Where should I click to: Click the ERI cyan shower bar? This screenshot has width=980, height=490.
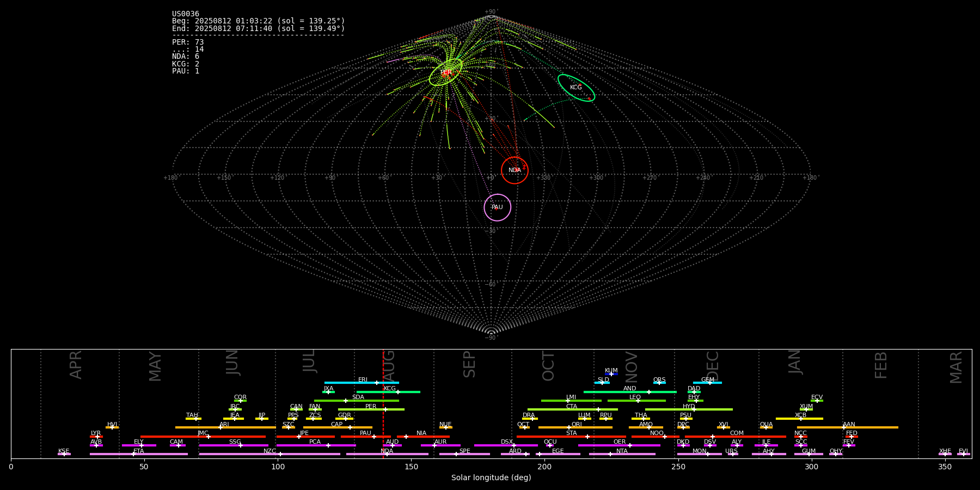(362, 383)
